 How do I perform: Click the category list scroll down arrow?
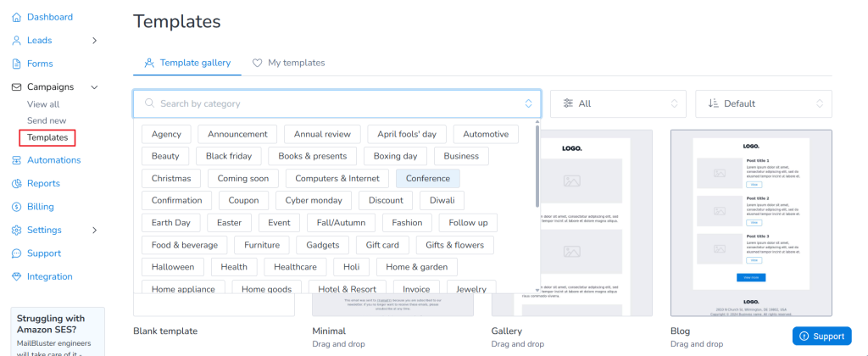tap(537, 290)
